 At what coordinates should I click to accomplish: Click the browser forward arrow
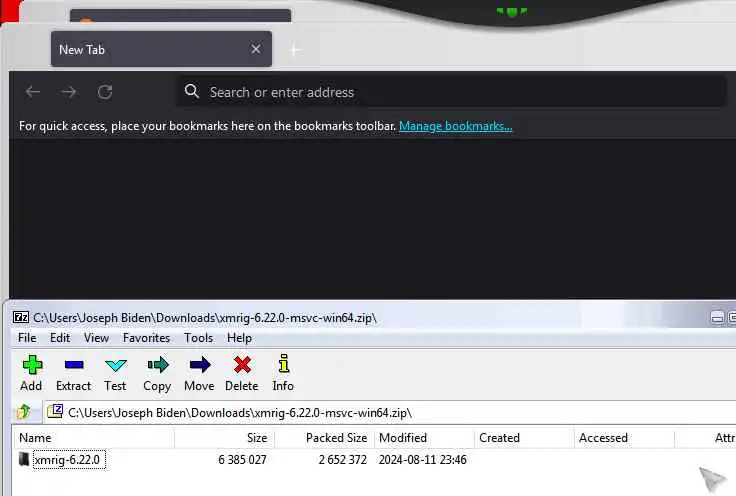pyautogui.click(x=69, y=92)
